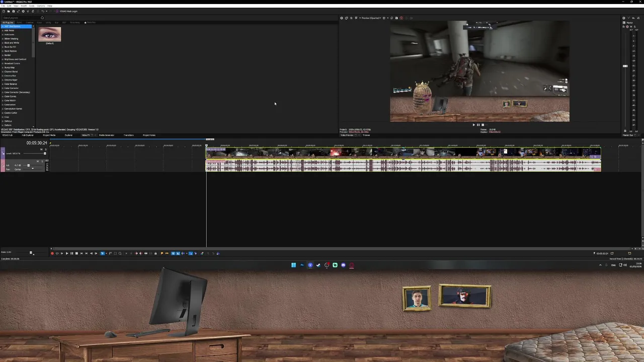Image resolution: width=644 pixels, height=362 pixels.
Task: Select the Zoom tool in the timeline toolbar
Action: 120,253
